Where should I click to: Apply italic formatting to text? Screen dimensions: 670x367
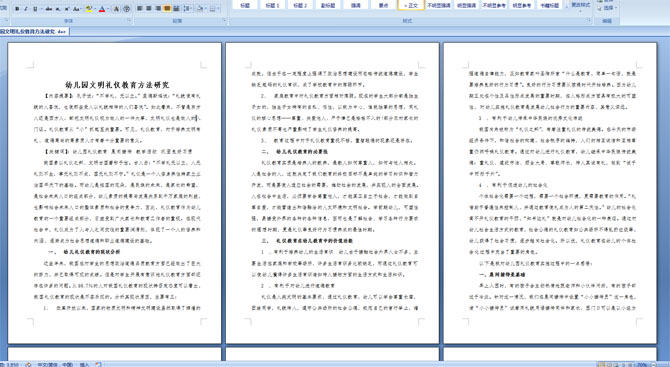26,9
